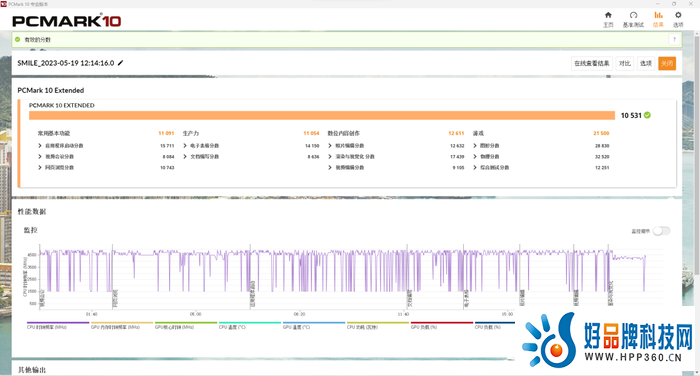Click the green check icon in the valid score banner

(x=17, y=39)
